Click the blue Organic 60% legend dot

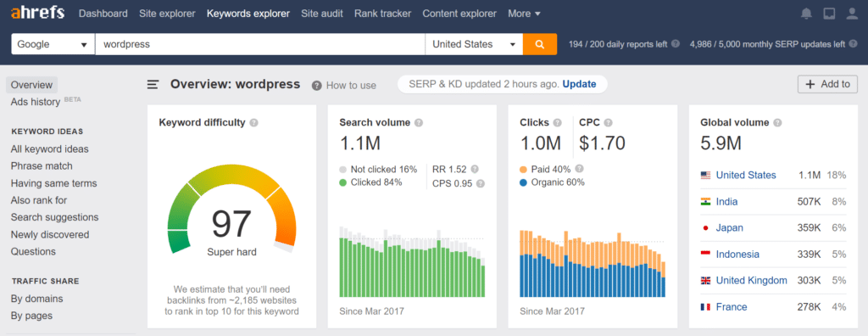(524, 182)
